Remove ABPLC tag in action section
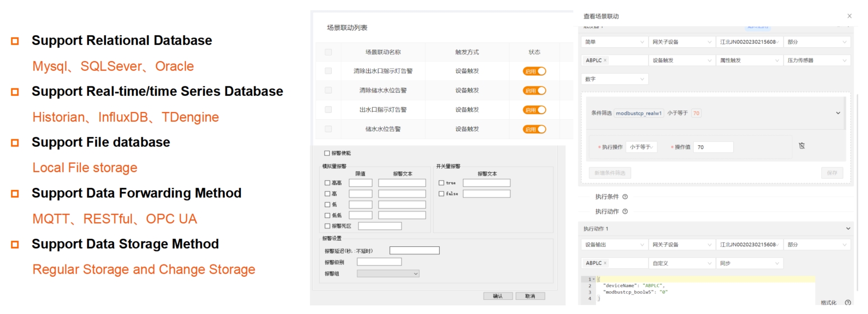 (605, 264)
